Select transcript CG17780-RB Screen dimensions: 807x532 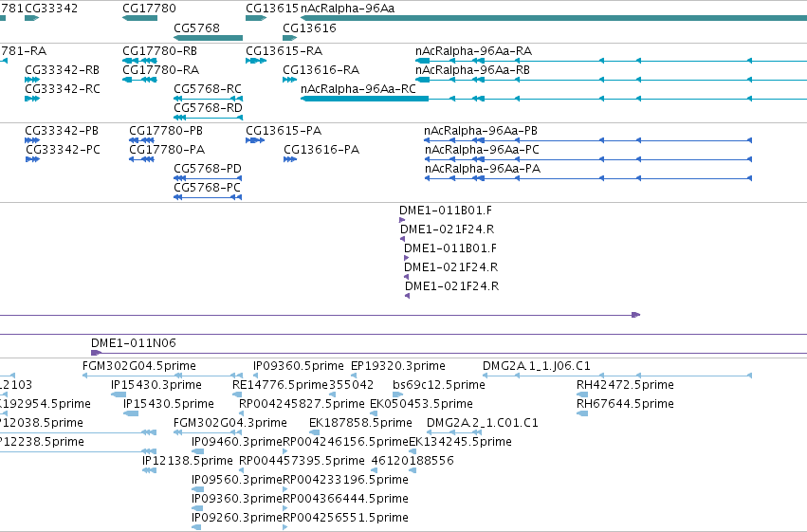[160, 51]
